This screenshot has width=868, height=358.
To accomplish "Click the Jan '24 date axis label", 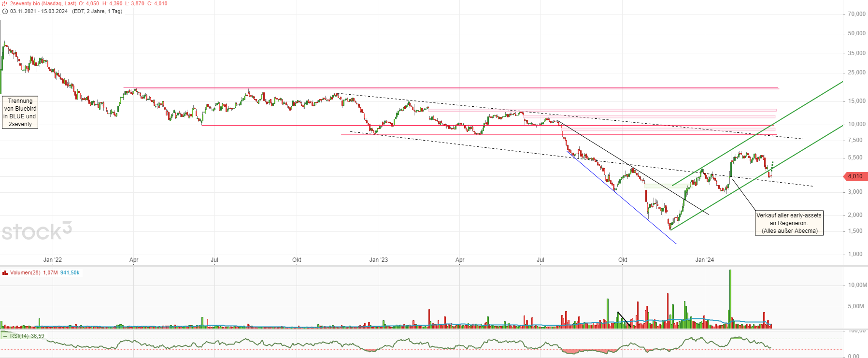I will [705, 260].
